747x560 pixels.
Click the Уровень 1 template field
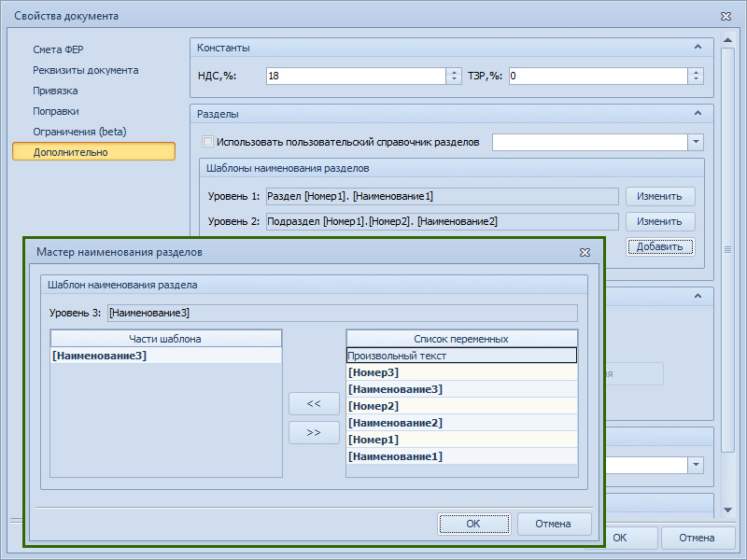click(442, 196)
